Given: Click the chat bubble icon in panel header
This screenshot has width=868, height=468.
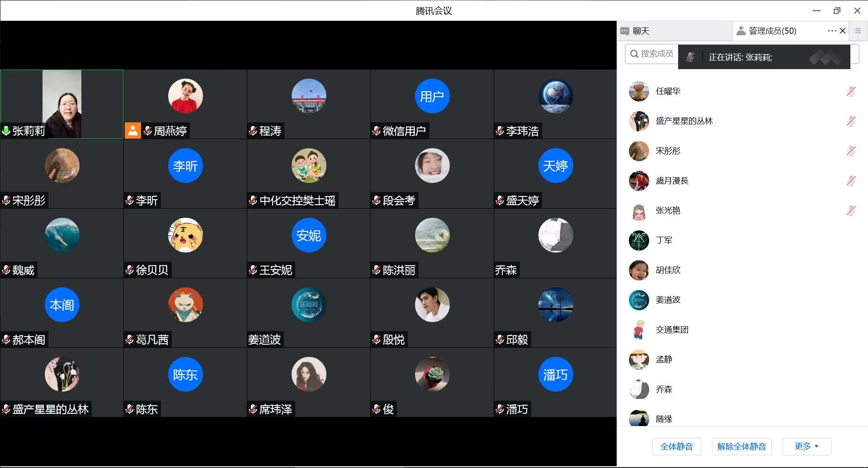Looking at the screenshot, I should pos(625,31).
